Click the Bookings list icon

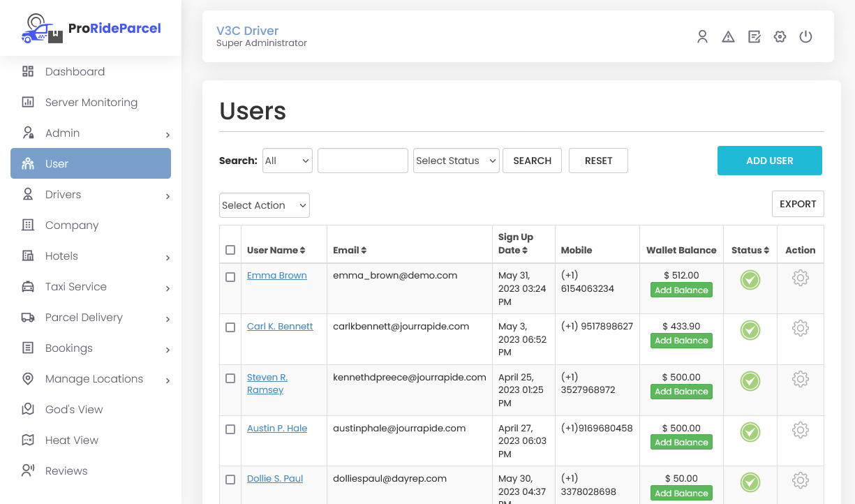point(28,348)
